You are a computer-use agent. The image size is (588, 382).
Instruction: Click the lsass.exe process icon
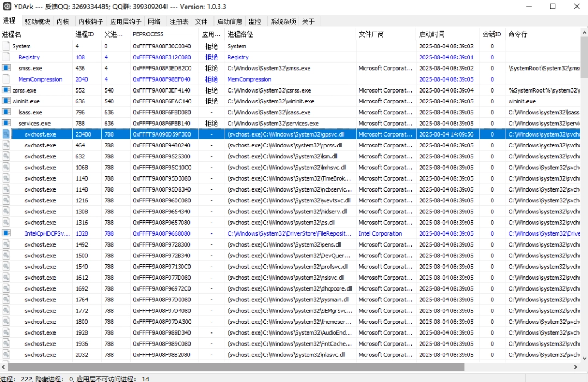[7, 112]
